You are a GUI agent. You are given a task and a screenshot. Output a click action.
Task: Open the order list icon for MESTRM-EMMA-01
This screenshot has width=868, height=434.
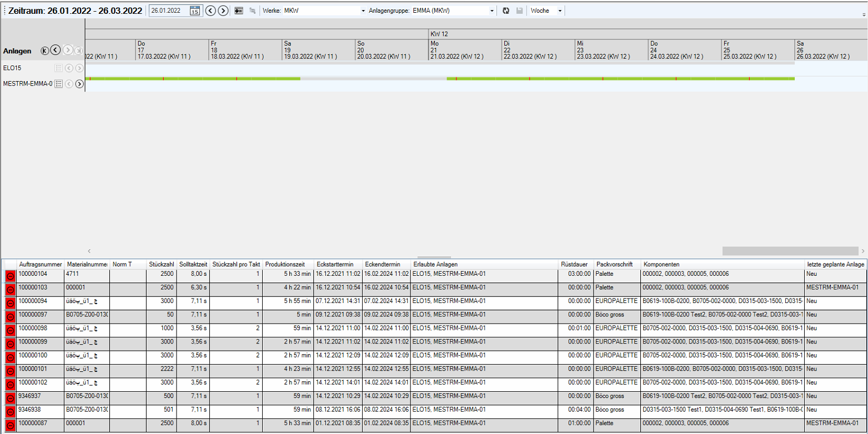58,84
